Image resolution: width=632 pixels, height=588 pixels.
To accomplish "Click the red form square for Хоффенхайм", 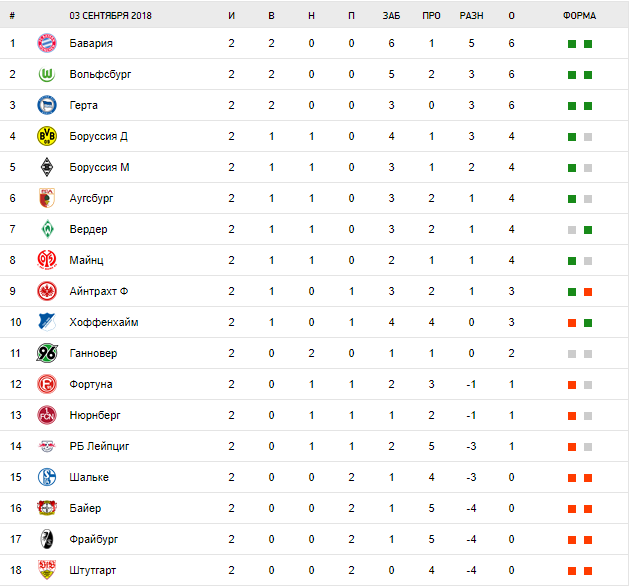I will coord(571,322).
